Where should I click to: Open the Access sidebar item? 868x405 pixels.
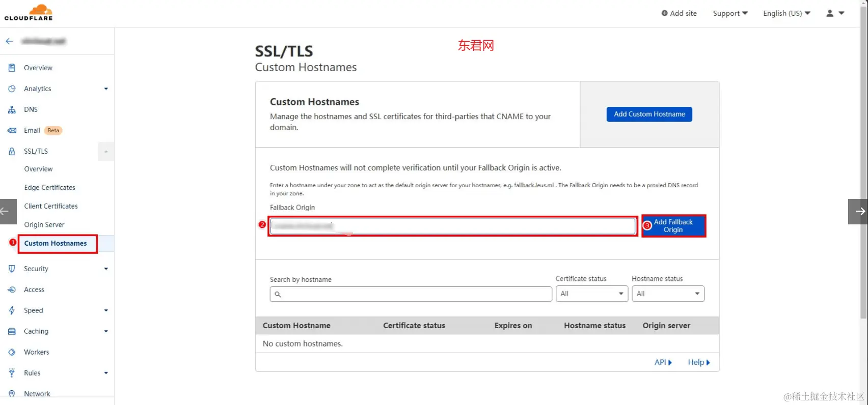point(34,290)
